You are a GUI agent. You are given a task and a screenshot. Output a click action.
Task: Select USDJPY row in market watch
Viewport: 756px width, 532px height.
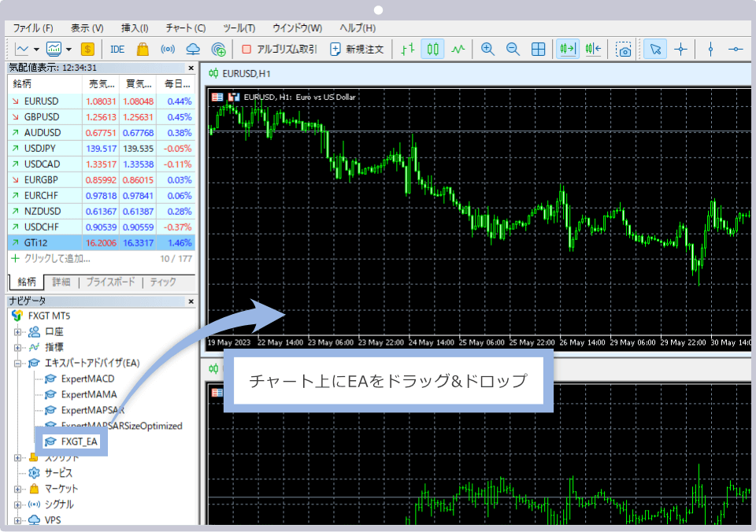point(102,149)
